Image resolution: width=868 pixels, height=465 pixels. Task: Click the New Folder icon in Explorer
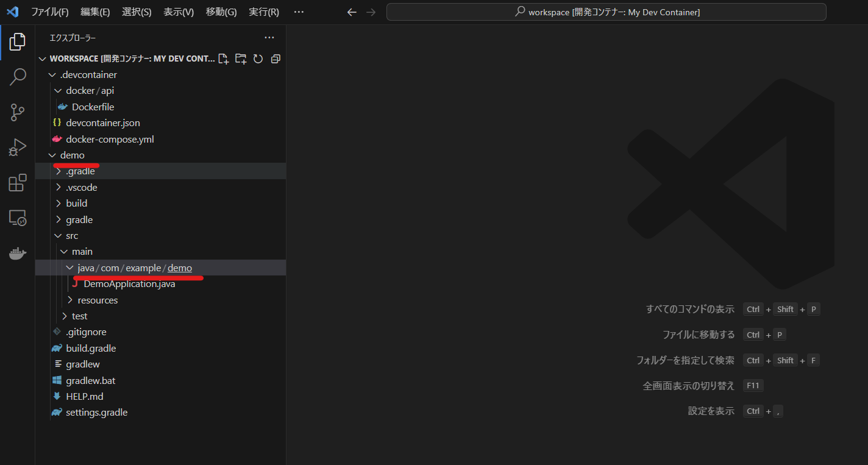click(x=240, y=59)
